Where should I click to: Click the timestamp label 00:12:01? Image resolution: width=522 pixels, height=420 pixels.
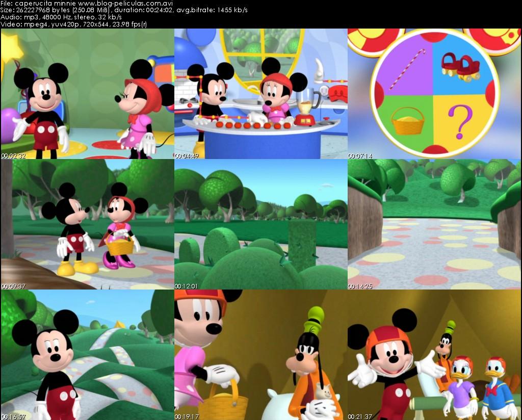point(185,286)
